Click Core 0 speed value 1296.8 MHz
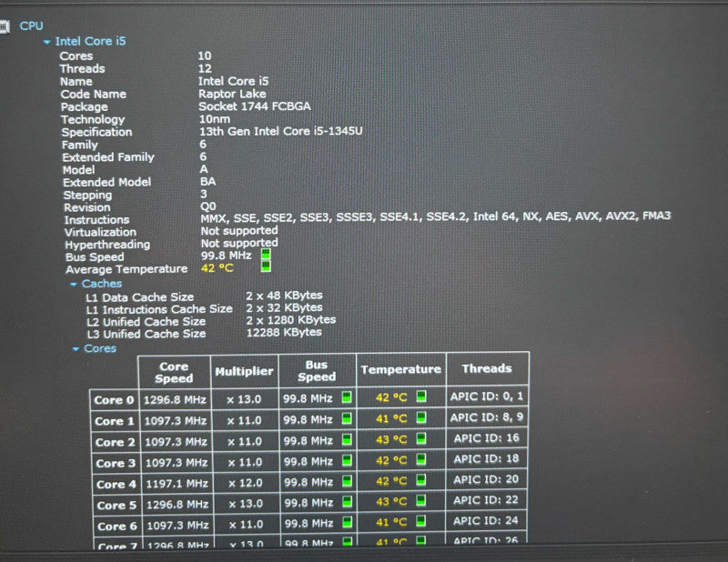This screenshot has height=562, width=728. 175,399
